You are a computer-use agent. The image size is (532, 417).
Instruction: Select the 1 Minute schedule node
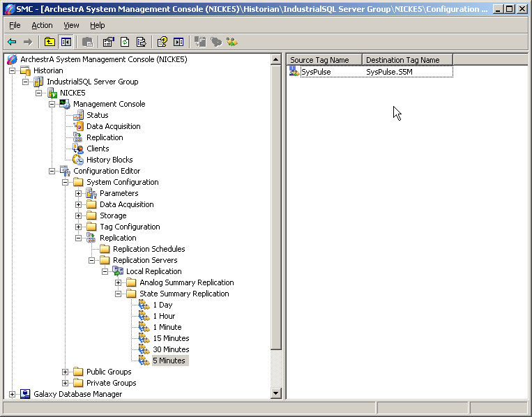click(x=167, y=328)
